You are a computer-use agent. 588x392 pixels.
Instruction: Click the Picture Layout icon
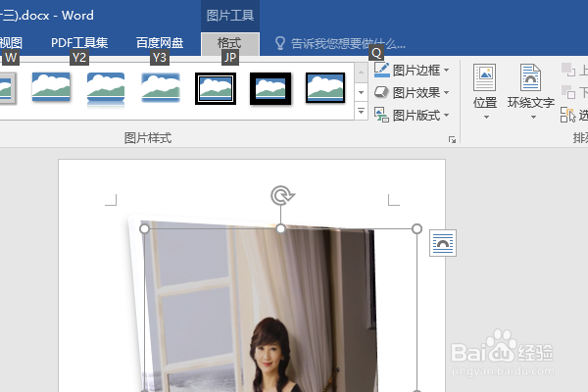(x=381, y=115)
